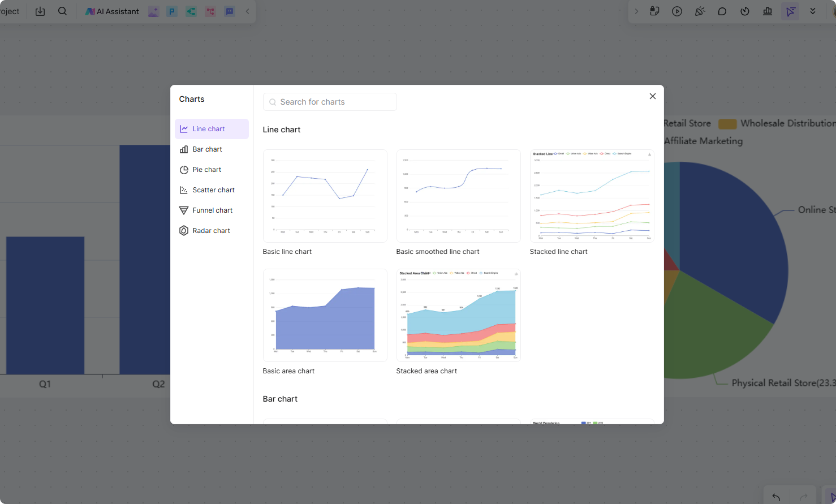Select the Line chart category
This screenshot has height=504, width=836.
(212, 129)
